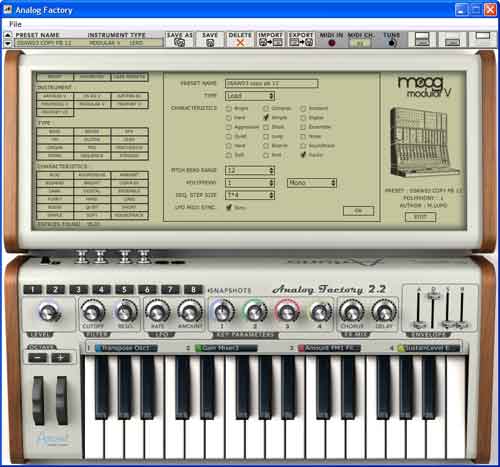Click the MIDI CH channel display
The height and width of the screenshot is (467, 500).
pyautogui.click(x=360, y=43)
